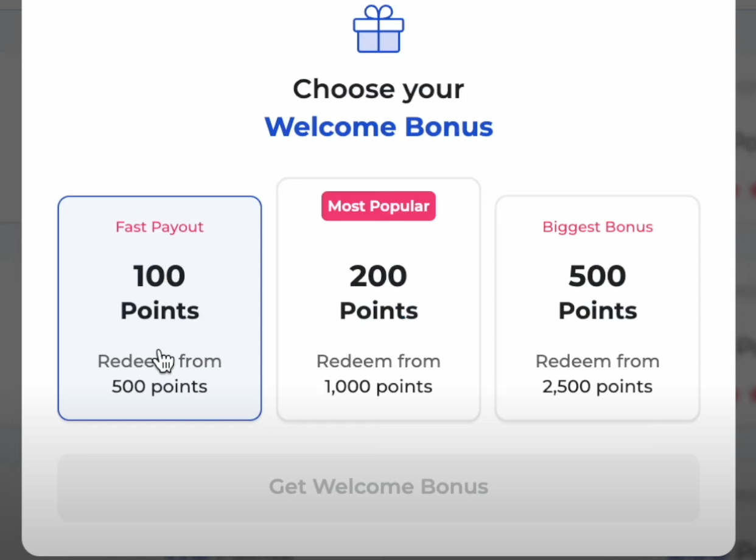Click the bold 200 number
The width and height of the screenshot is (756, 560).
379,276
